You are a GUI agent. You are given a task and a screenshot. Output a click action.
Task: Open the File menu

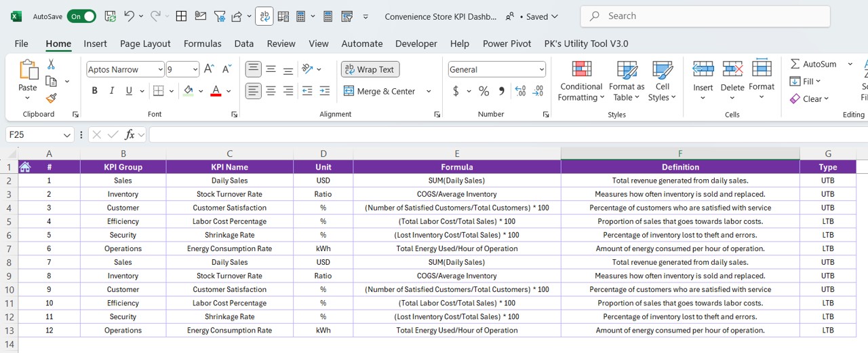[22, 43]
